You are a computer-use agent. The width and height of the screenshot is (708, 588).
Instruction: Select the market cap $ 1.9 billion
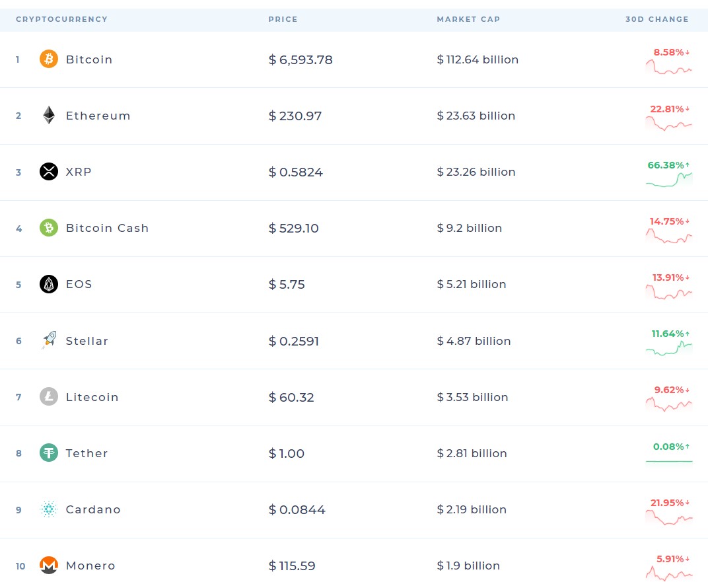click(x=468, y=566)
